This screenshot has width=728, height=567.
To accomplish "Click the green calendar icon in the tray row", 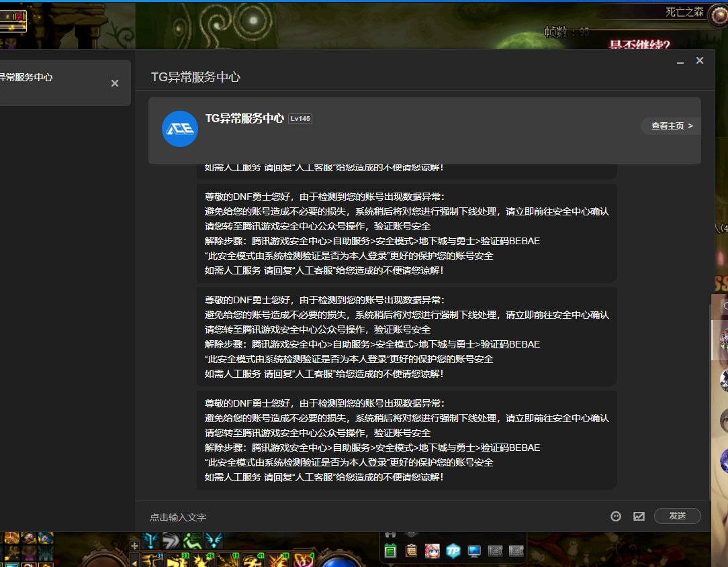I will pyautogui.click(x=392, y=550).
